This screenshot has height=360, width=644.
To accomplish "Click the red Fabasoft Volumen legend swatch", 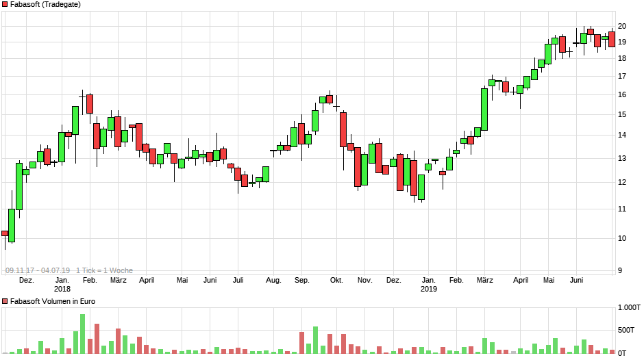I will pos(5,301).
